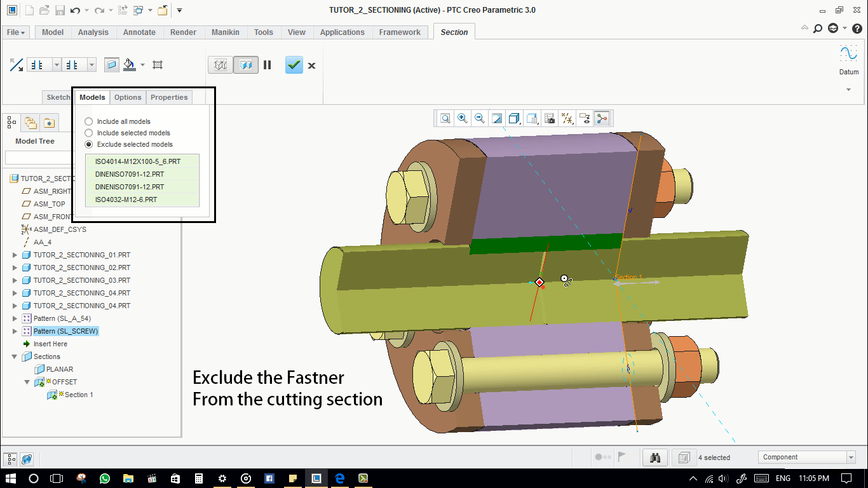Open the section fill color dropdown
868x488 pixels.
142,65
